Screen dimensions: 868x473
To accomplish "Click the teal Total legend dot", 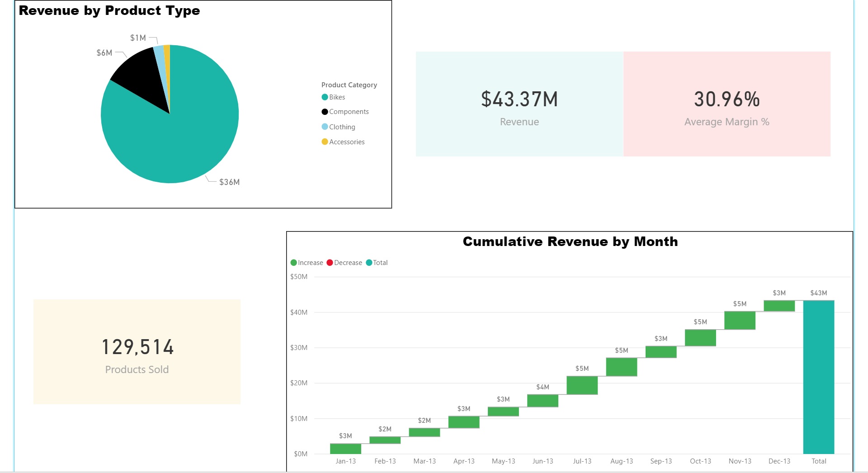I will pyautogui.click(x=369, y=263).
